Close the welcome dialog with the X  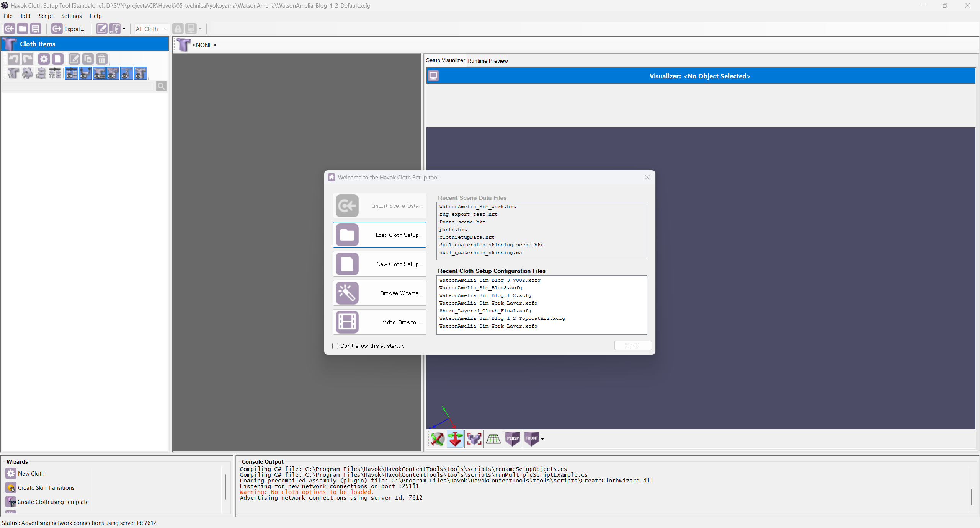[x=647, y=177]
